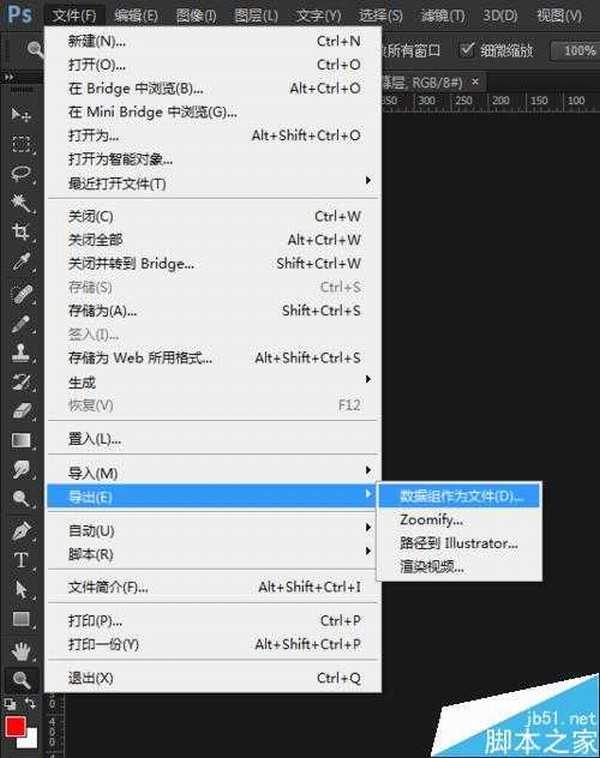Choose 关闭全部 menu item

212,240
